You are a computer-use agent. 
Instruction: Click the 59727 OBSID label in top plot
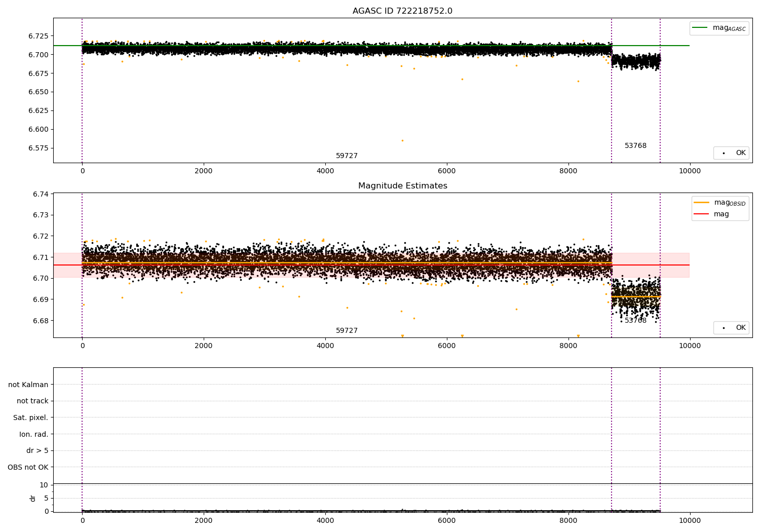(347, 156)
